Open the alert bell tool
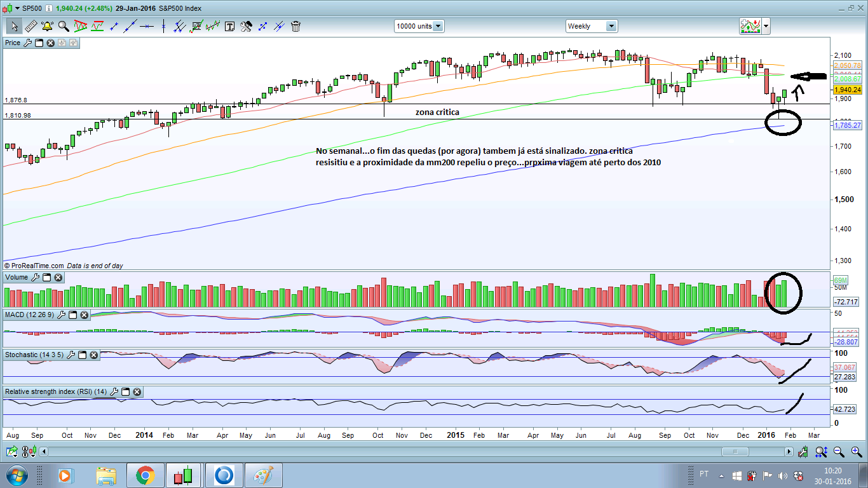Screen dimensions: 868x488 click(46, 26)
